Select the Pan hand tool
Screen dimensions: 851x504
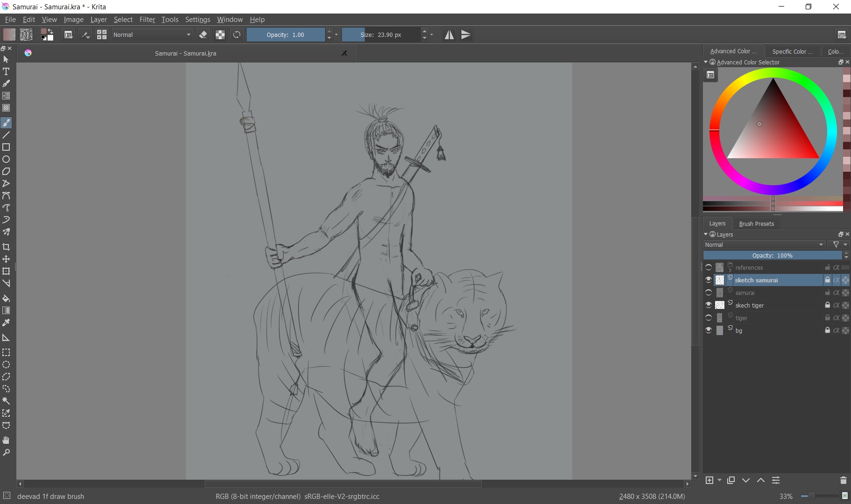pos(6,440)
